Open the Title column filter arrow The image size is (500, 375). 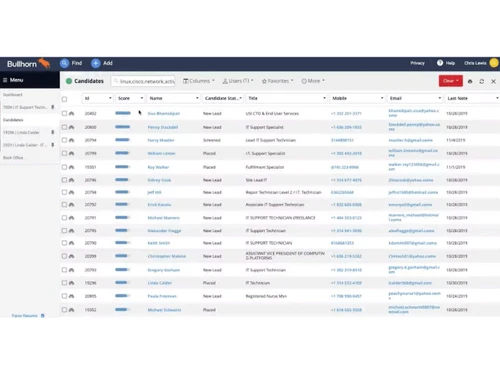[x=324, y=98]
